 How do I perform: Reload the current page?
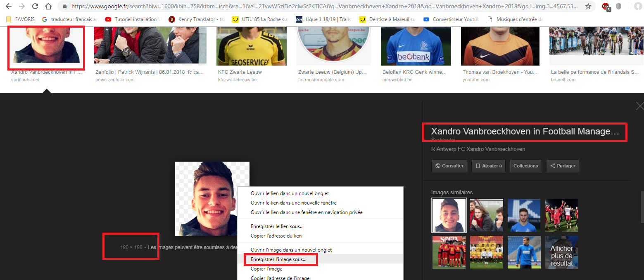point(35,6)
